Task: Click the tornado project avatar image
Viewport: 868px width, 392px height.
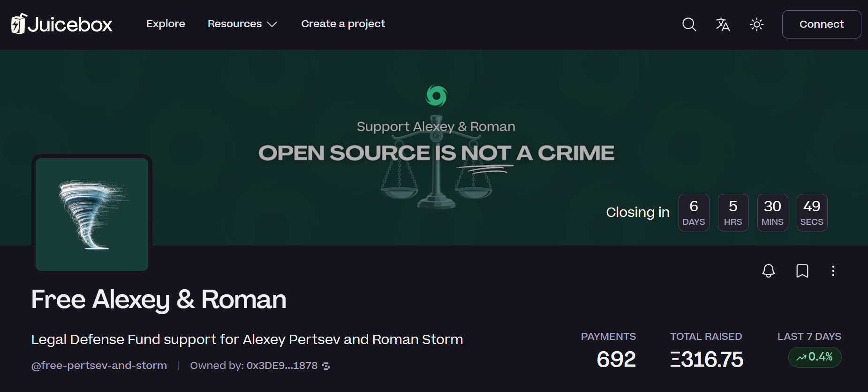Action: click(x=92, y=215)
